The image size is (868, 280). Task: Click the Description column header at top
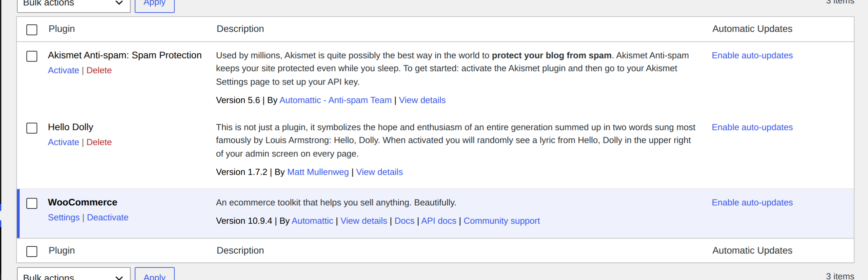pos(240,29)
